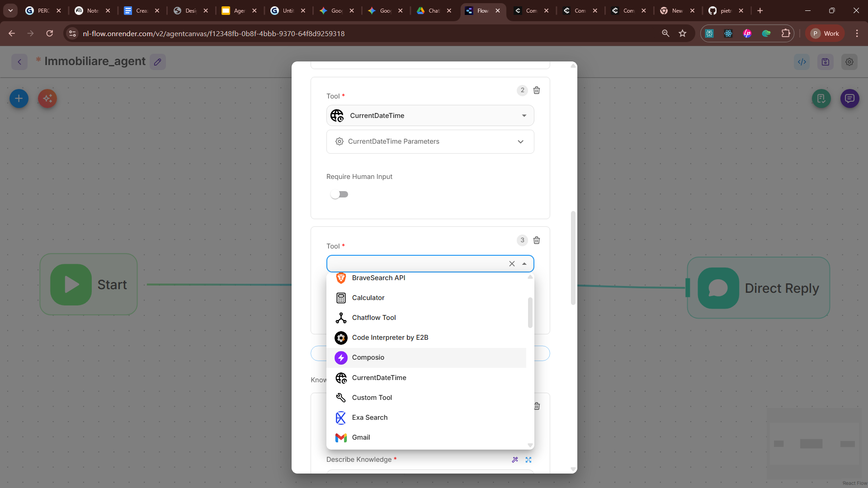Collapse the tool 3 dropdown arrow
The width and height of the screenshot is (868, 488).
(524, 264)
